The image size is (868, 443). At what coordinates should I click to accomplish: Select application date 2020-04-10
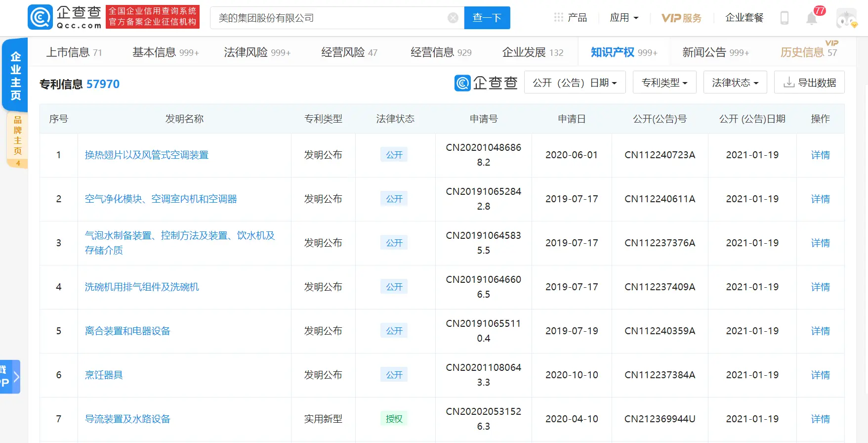coord(572,419)
